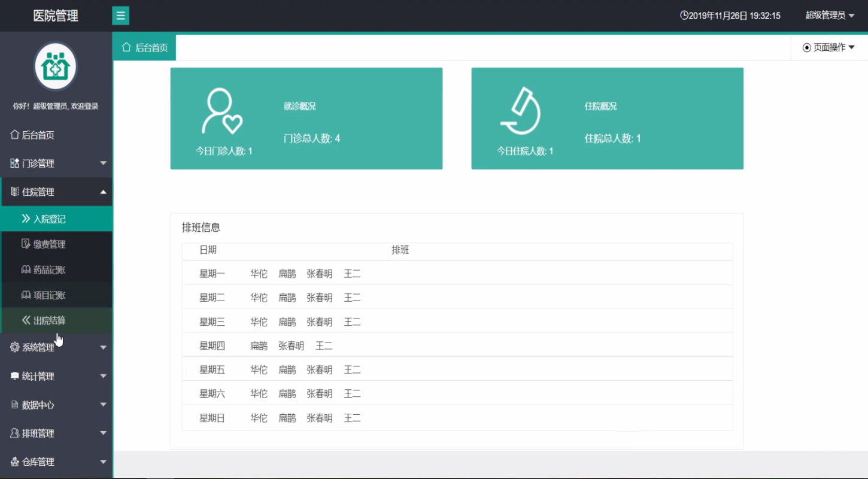Expand the 统计管理 menu

(56, 376)
